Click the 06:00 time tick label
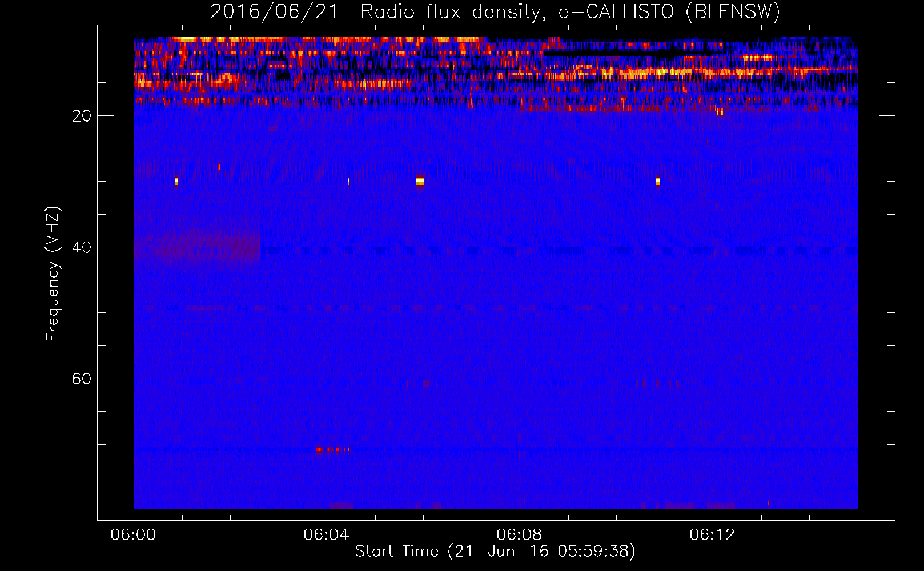This screenshot has width=924, height=571. [x=133, y=535]
